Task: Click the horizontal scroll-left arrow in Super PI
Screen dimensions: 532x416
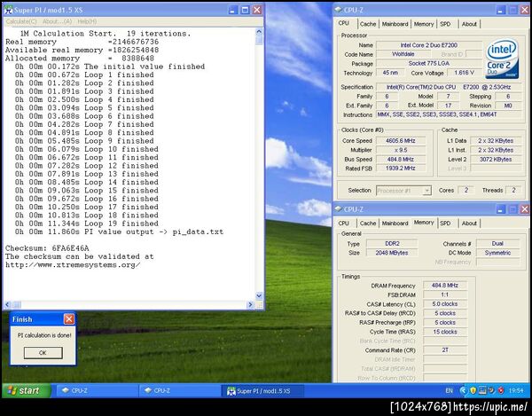Action: (x=8, y=304)
